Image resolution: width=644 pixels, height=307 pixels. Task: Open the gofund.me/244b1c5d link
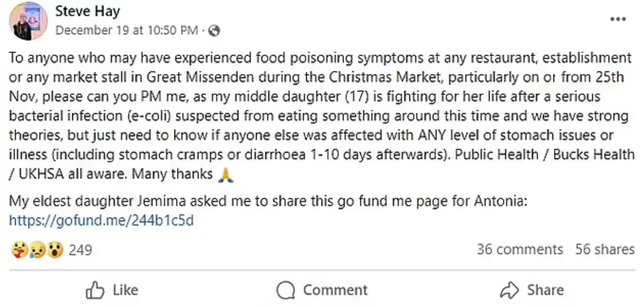coord(101,221)
